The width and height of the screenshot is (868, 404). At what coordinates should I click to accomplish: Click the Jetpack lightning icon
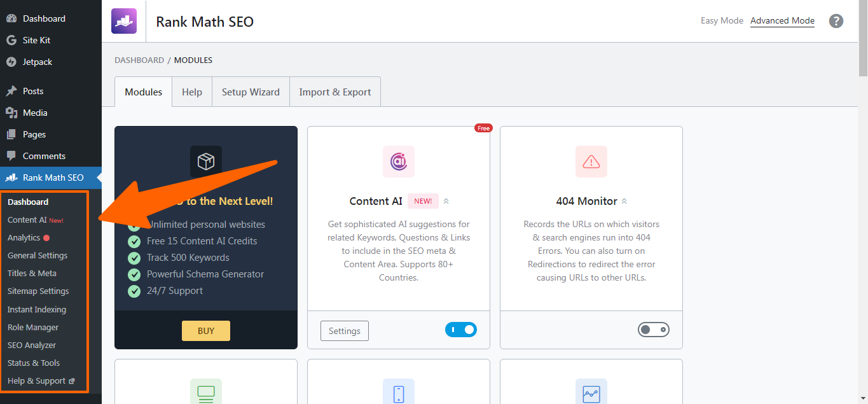[11, 62]
